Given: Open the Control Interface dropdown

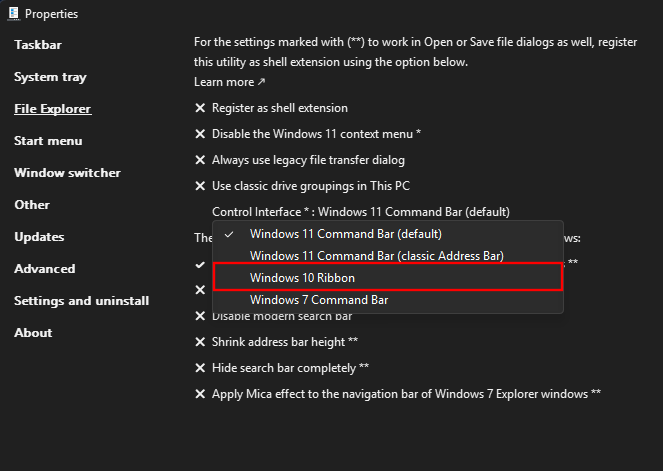Looking at the screenshot, I should pos(361,212).
